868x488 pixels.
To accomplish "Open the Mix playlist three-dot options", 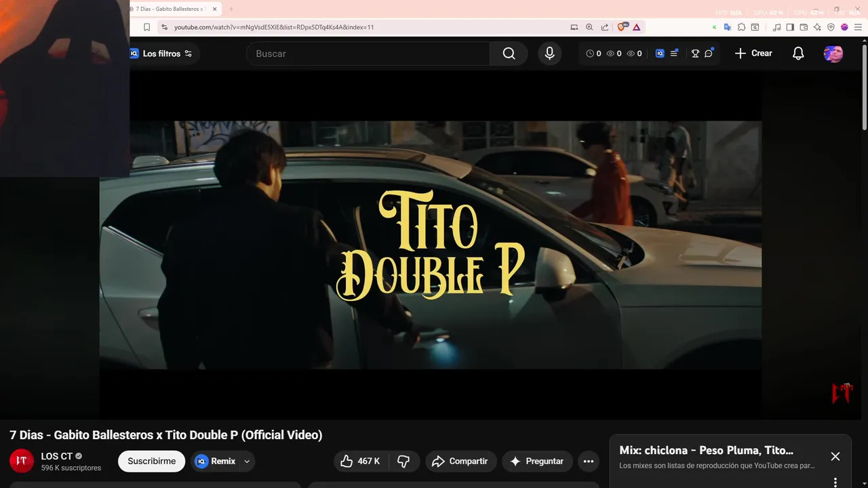I will coord(835,482).
